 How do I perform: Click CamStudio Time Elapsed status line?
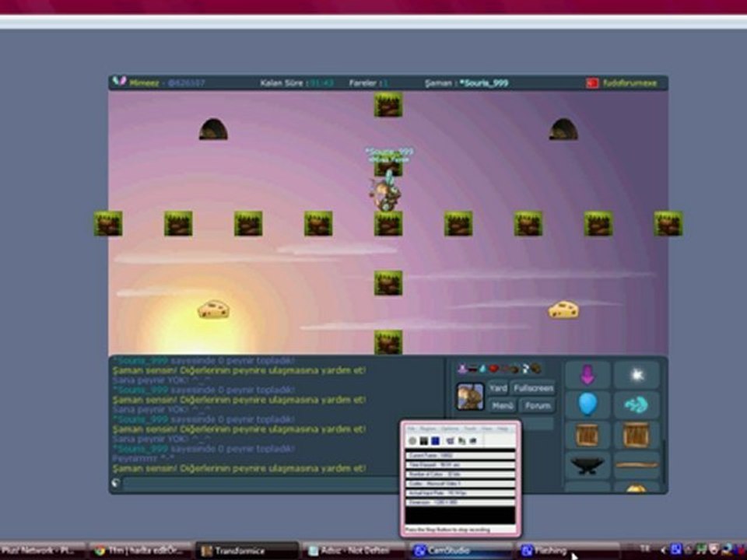pyautogui.click(x=460, y=465)
